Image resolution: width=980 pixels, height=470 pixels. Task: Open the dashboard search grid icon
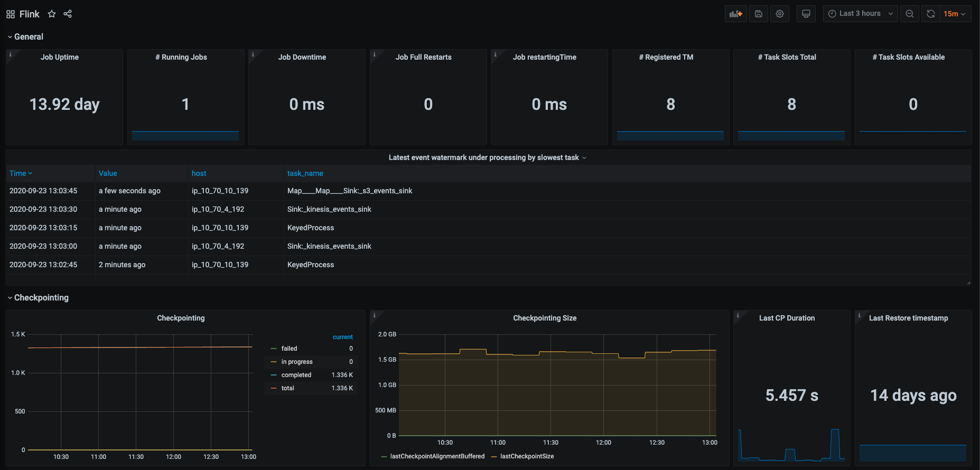click(11, 14)
